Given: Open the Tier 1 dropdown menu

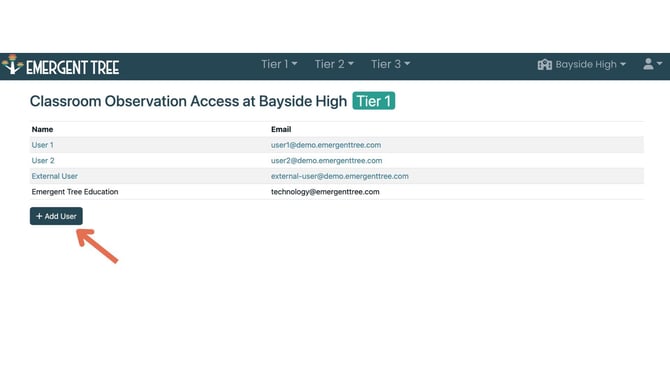Looking at the screenshot, I should point(279,64).
